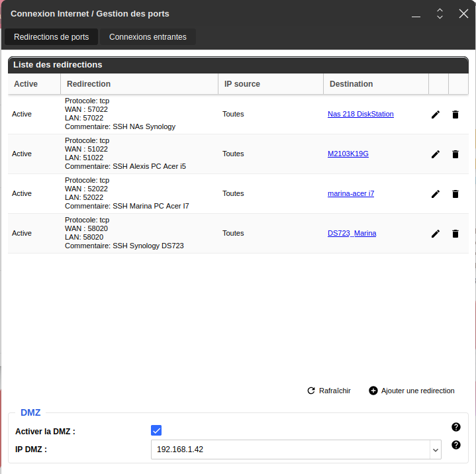Viewport: 476px width, 474px height.
Task: Open the marina-acer i7 destination link
Action: click(350, 193)
